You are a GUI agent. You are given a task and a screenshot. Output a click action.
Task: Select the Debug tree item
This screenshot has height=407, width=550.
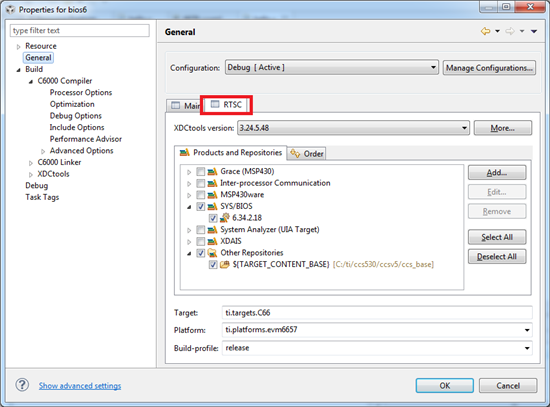[36, 185]
